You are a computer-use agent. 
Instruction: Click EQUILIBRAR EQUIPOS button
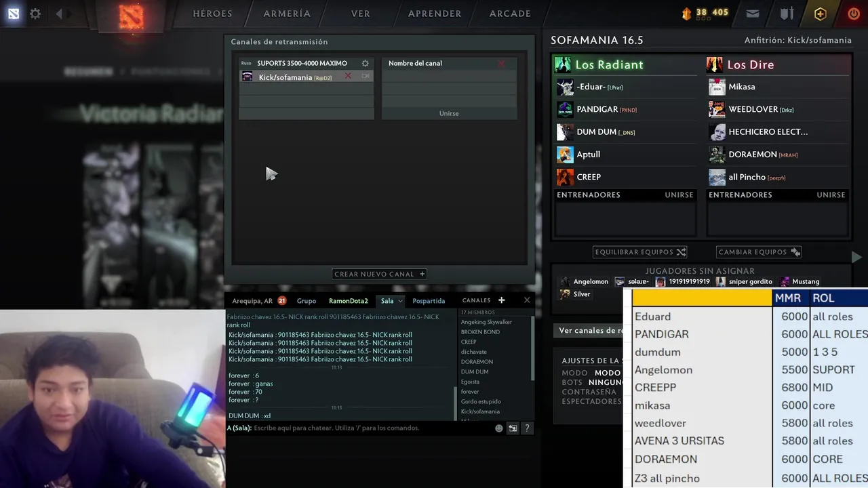640,252
